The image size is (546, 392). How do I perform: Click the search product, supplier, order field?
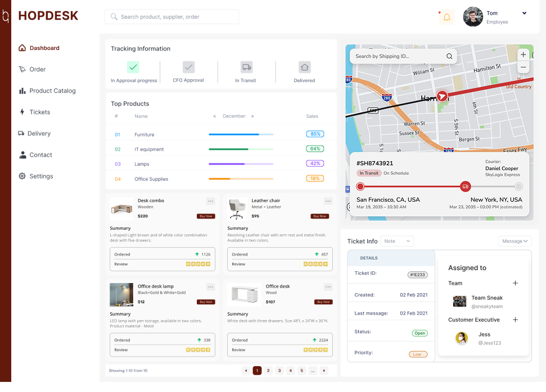(x=172, y=17)
